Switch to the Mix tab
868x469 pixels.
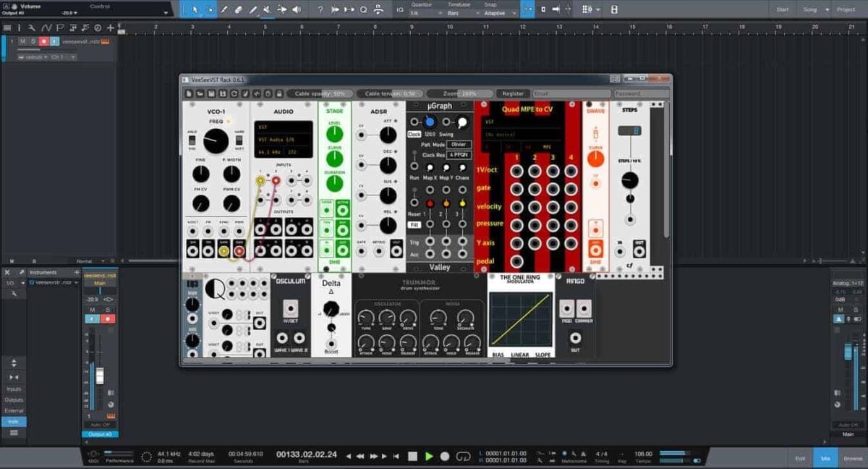[x=826, y=457]
